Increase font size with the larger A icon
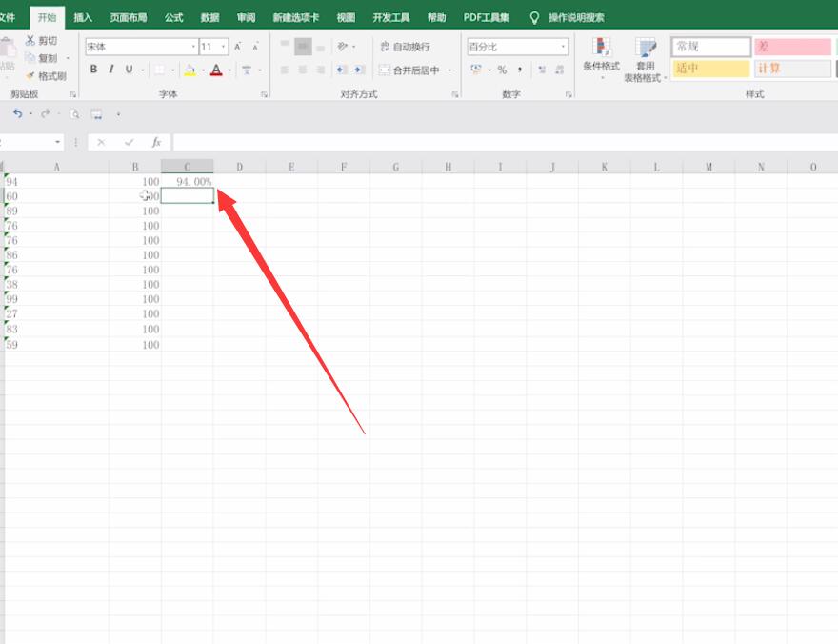The width and height of the screenshot is (838, 644). (238, 47)
